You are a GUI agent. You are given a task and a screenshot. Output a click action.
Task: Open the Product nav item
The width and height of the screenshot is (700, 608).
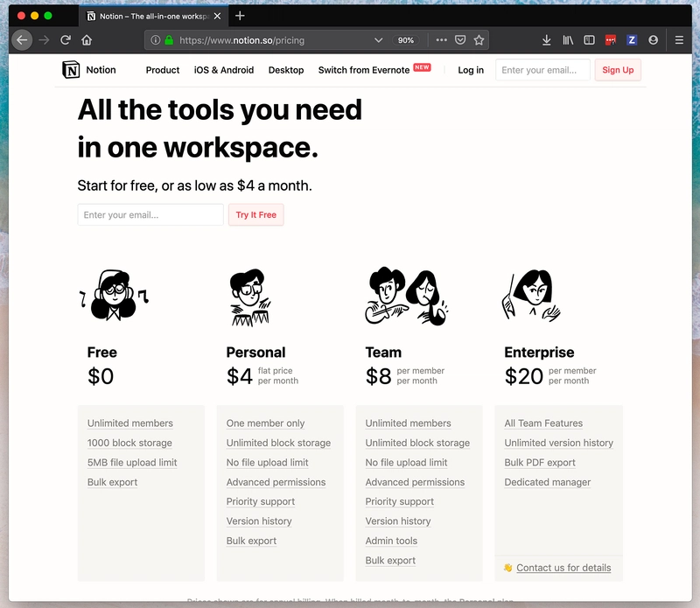point(163,70)
